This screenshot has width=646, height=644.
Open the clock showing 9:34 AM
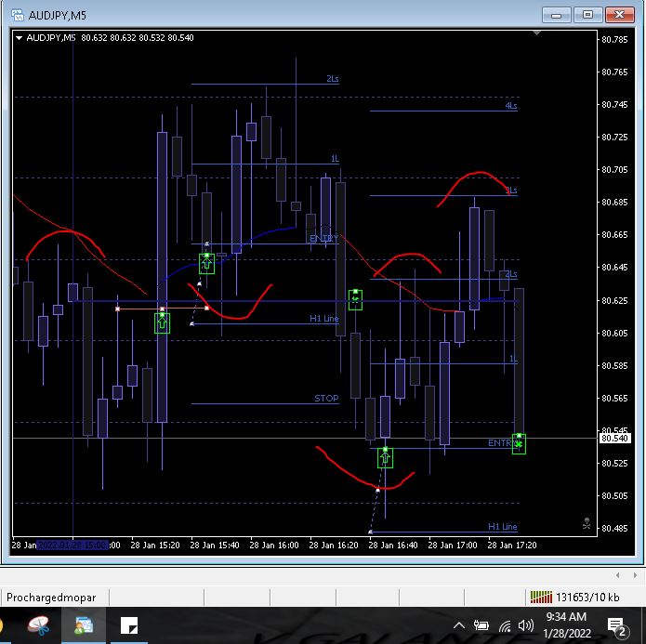[566, 625]
